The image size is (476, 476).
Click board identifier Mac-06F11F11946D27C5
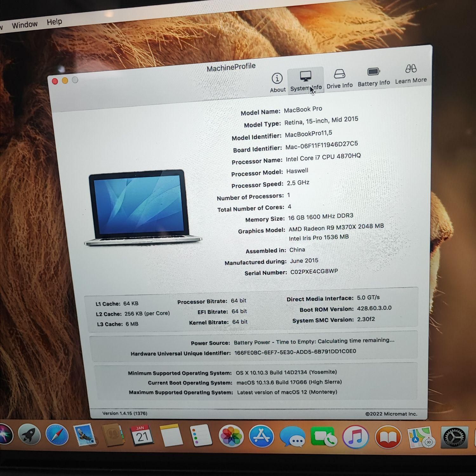coord(321,145)
